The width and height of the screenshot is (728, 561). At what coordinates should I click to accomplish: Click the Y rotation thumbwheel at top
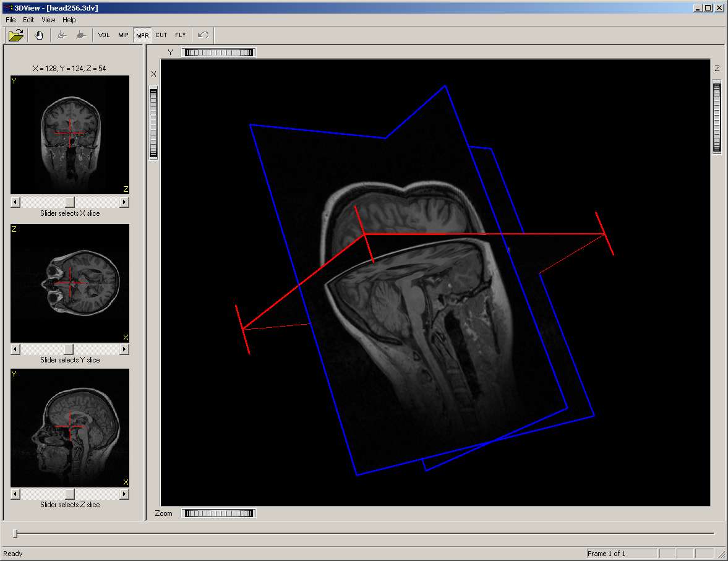point(218,53)
